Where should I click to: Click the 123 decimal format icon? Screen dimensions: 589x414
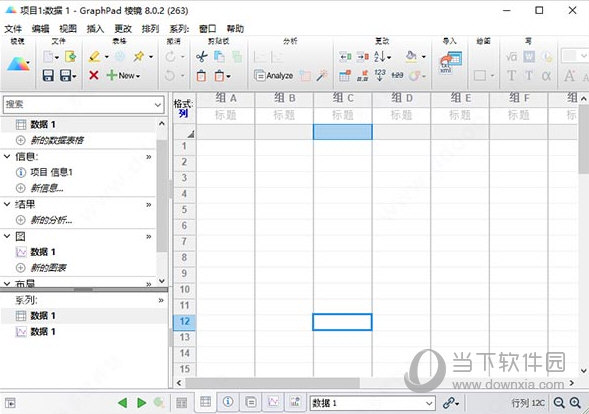[x=380, y=75]
